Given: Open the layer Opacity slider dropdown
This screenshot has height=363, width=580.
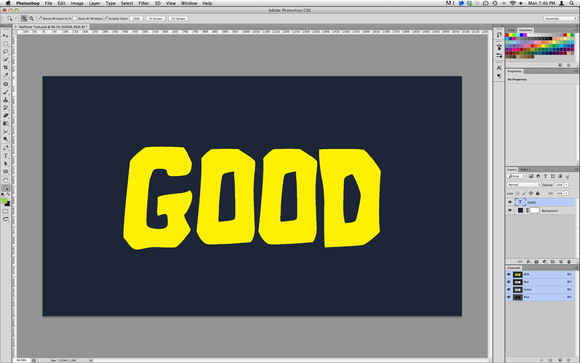Looking at the screenshot, I should coord(566,184).
